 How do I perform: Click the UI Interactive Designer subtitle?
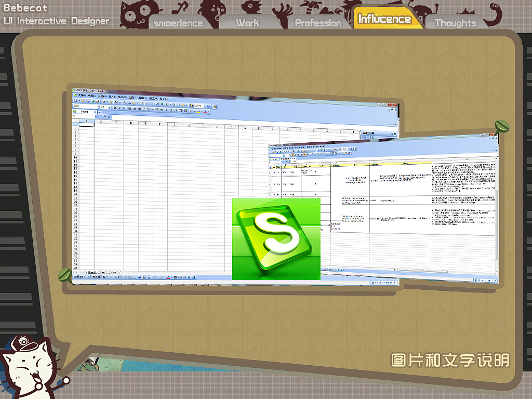(x=56, y=21)
